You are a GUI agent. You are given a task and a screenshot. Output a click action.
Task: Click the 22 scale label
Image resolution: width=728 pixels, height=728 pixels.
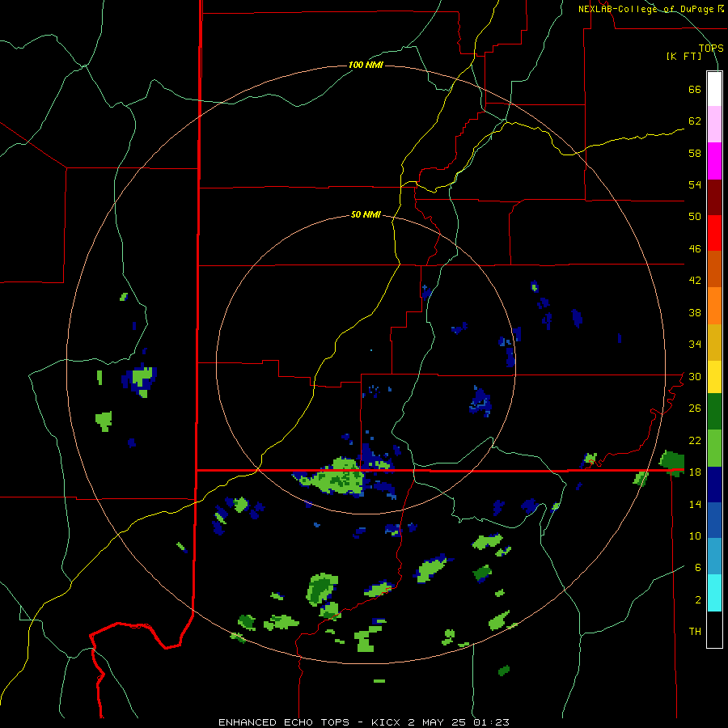point(695,440)
